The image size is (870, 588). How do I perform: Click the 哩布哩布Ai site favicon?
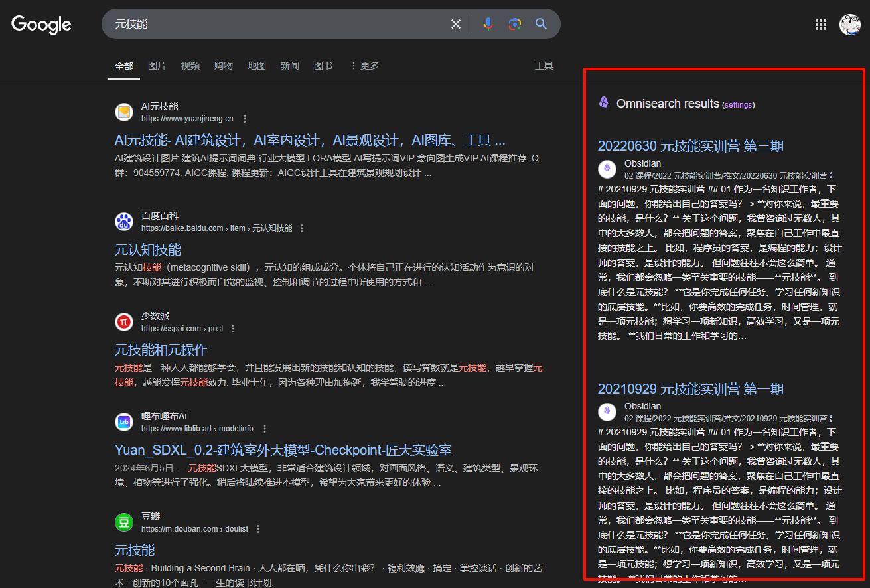click(124, 422)
